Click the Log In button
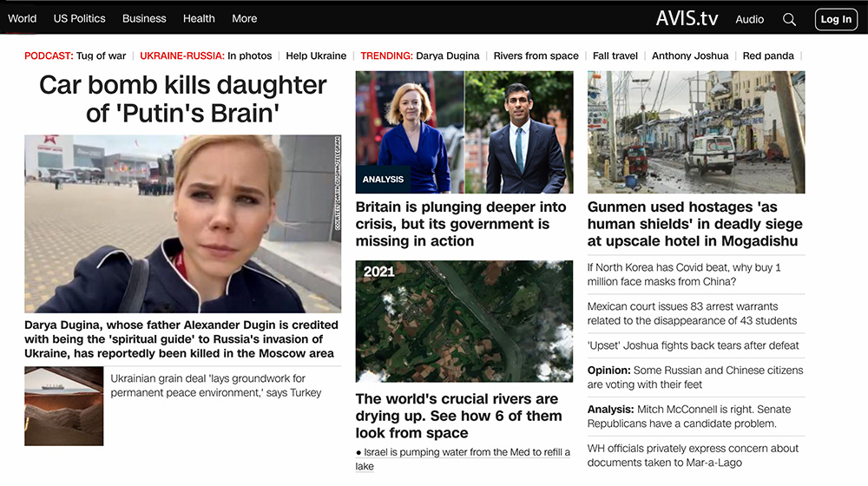Viewport: 868px width, 486px height. pos(836,19)
